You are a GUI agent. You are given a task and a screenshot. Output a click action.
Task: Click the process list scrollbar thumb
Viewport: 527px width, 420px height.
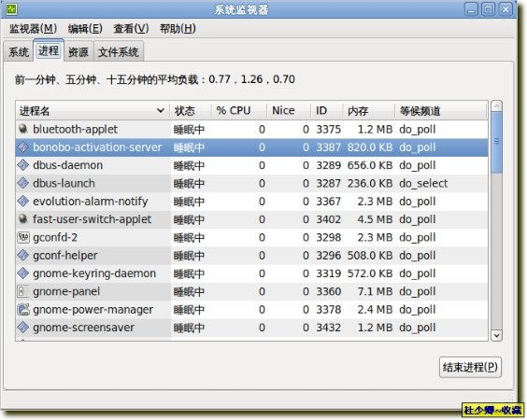pyautogui.click(x=496, y=143)
